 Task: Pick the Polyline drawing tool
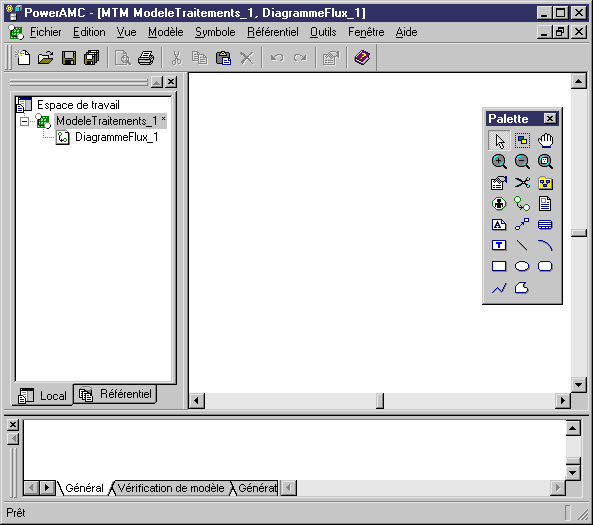pos(499,288)
